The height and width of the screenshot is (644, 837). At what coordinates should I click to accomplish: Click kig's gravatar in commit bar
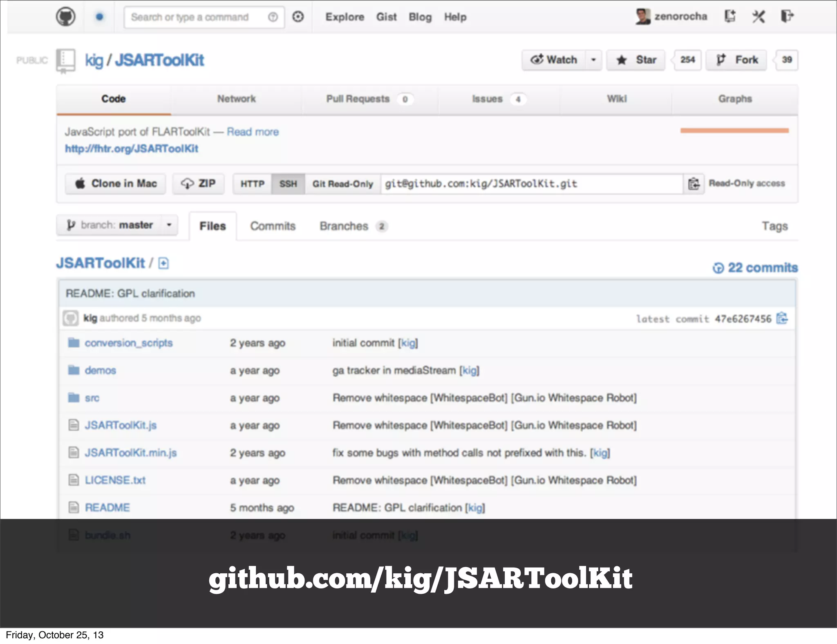(71, 318)
